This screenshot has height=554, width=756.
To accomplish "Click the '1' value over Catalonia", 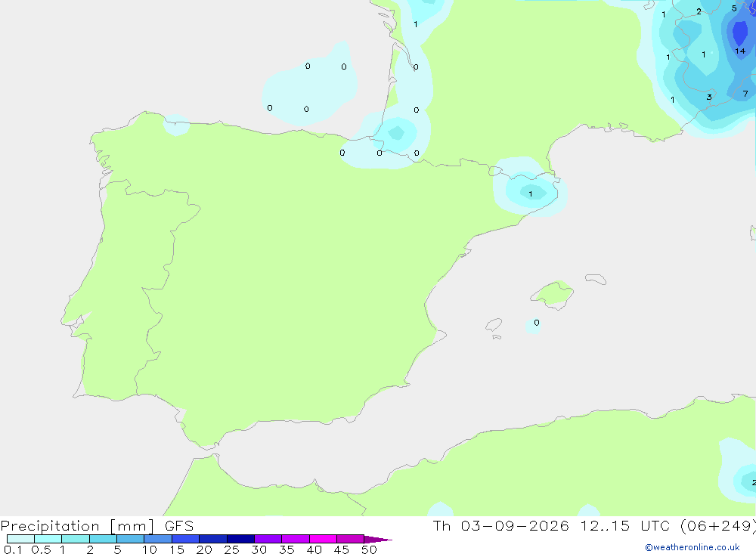I will pos(531,193).
